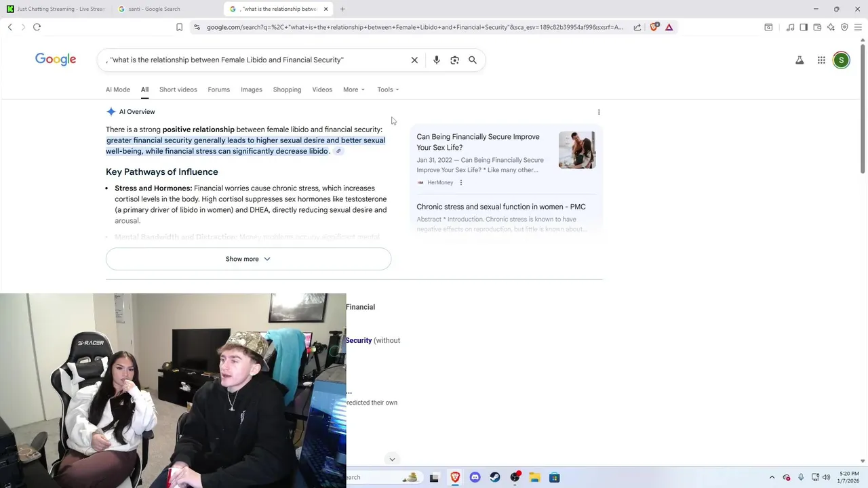This screenshot has width=868, height=488.
Task: Open the tab search icon in the toolbar
Action: (768, 27)
